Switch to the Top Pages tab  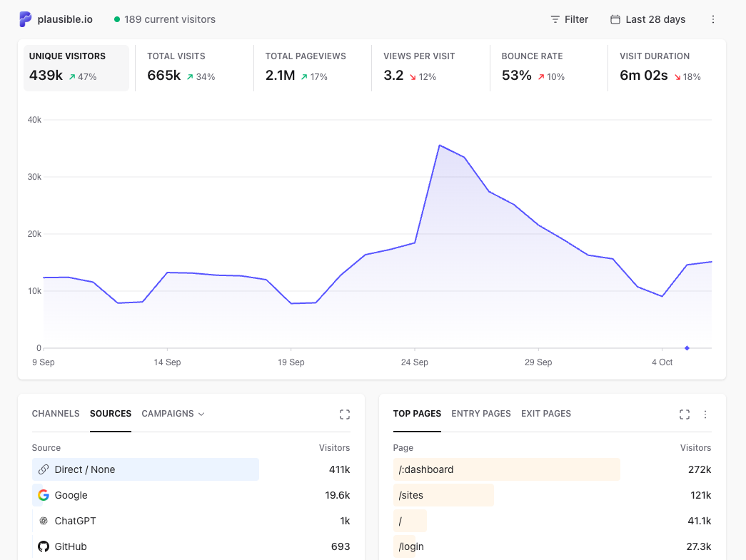point(417,414)
